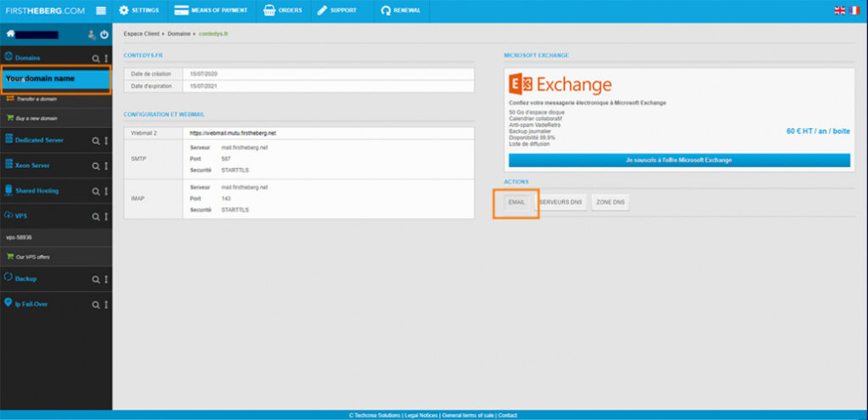Click 'Espace Client' breadcrumb
The height and width of the screenshot is (420, 868).
(142, 34)
